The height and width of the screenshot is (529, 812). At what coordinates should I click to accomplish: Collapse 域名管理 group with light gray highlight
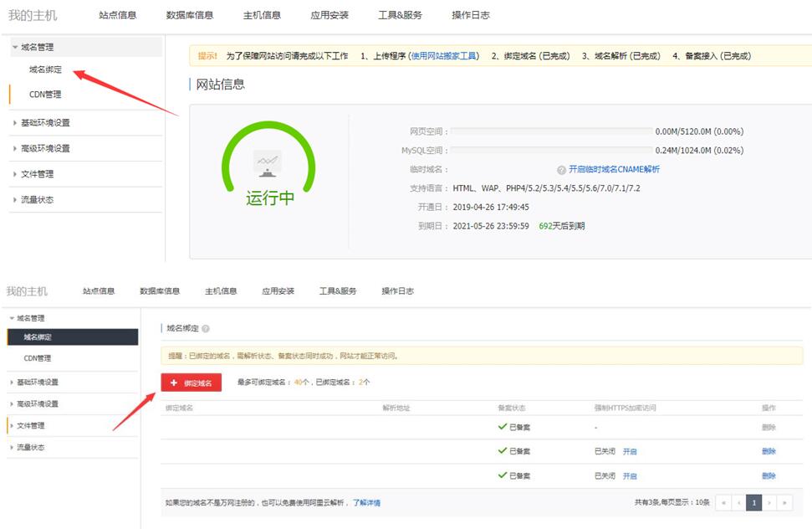(x=37, y=48)
